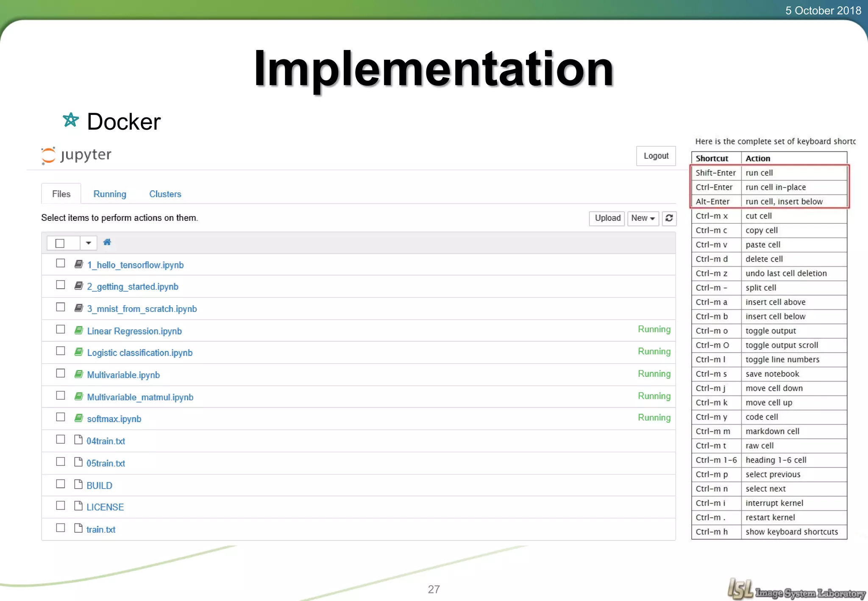Open 3_mnist_from_scratch.ipynb notebook

pos(142,309)
